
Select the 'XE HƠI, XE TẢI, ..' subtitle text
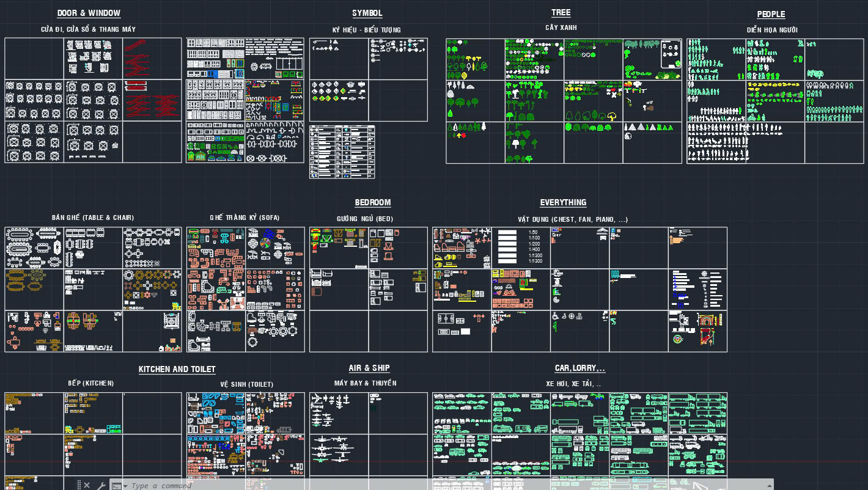573,384
